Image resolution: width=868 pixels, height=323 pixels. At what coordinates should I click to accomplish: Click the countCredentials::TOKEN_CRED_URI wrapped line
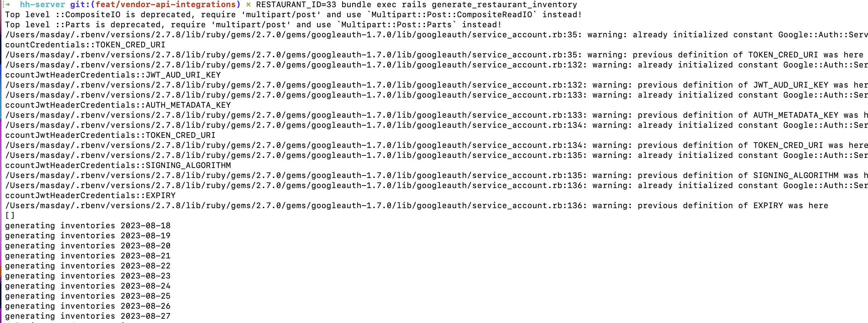point(85,45)
